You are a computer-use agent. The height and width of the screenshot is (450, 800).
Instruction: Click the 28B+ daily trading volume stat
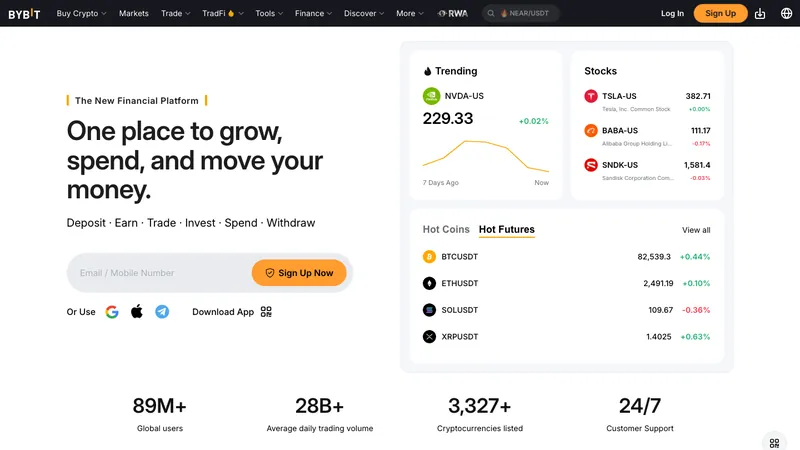pos(320,414)
